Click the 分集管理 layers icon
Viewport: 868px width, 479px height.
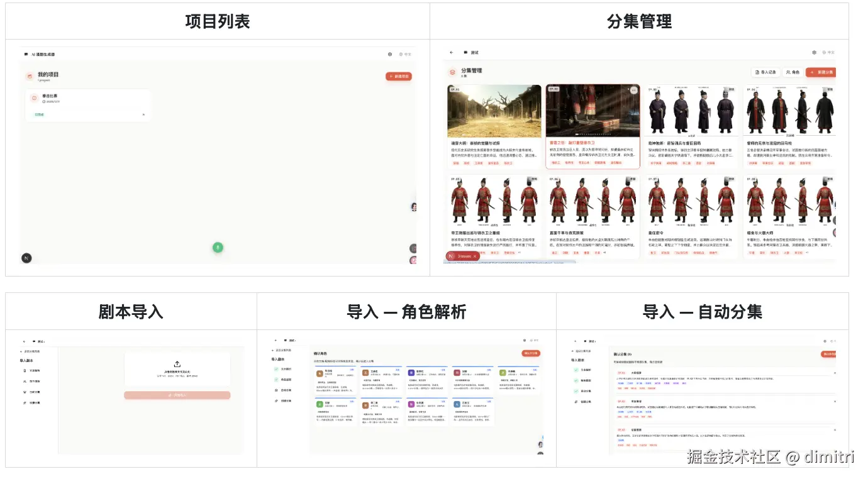tap(452, 72)
